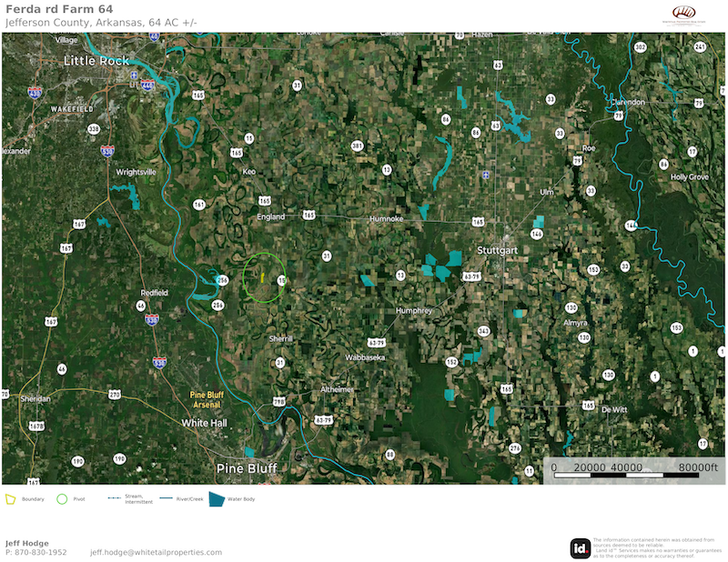Click the Ferda rd Farm 64 title
728x562 pixels.
60,9
